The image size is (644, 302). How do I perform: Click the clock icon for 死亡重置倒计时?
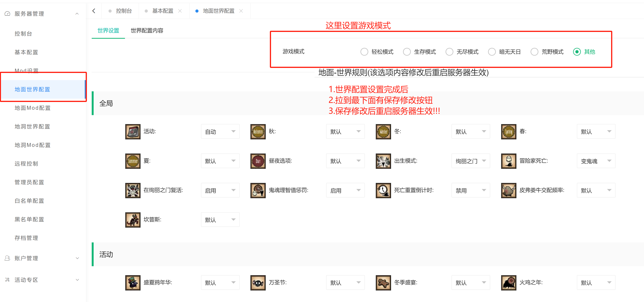pyautogui.click(x=383, y=191)
